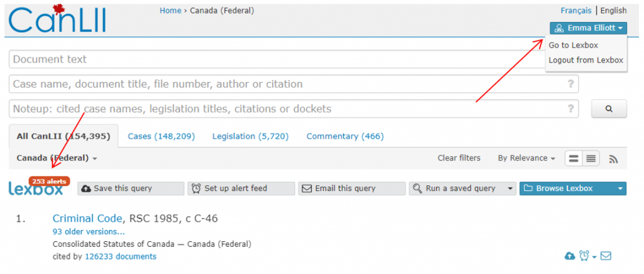Expand the Canada (Federal) jurisdiction filter
The image size is (644, 274).
pos(57,158)
